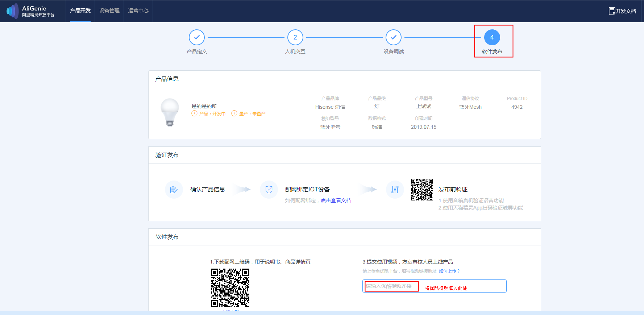Click the 发布前验证 QR code
This screenshot has width=644, height=315.
click(422, 190)
